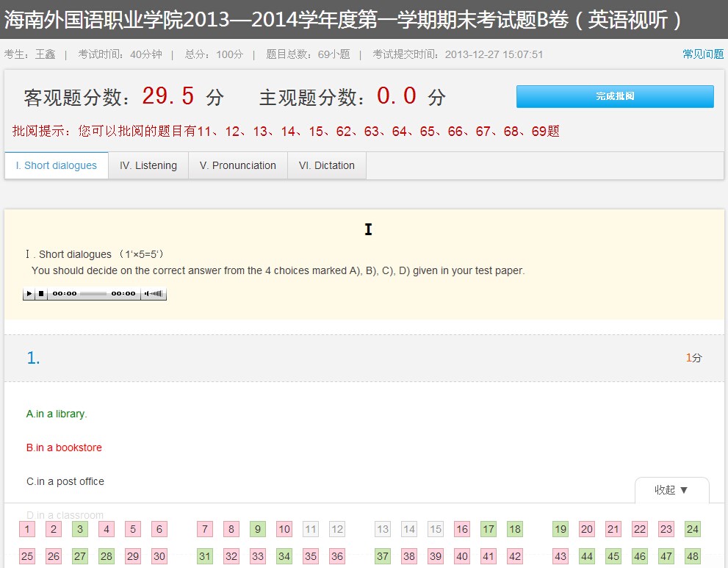
Task: Select the question 33 box
Action: tap(258, 556)
